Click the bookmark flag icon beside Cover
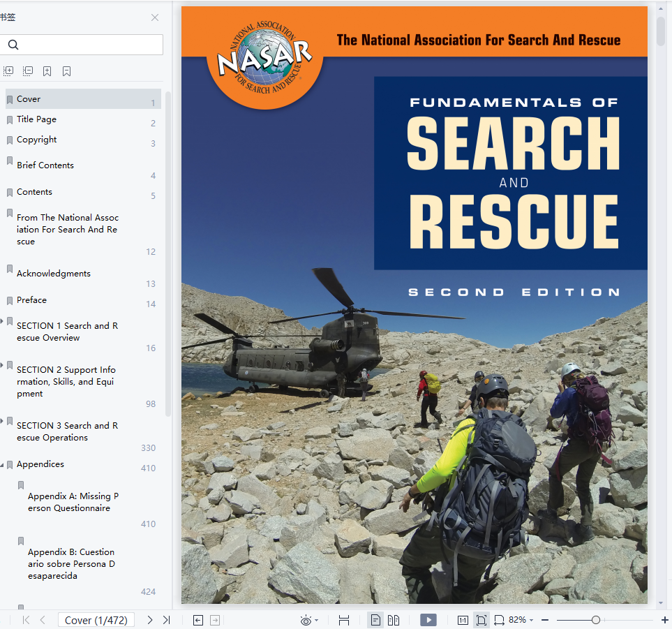 click(10, 99)
